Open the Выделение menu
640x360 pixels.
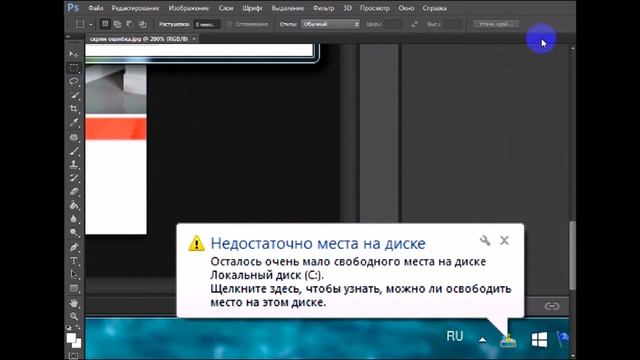click(288, 8)
